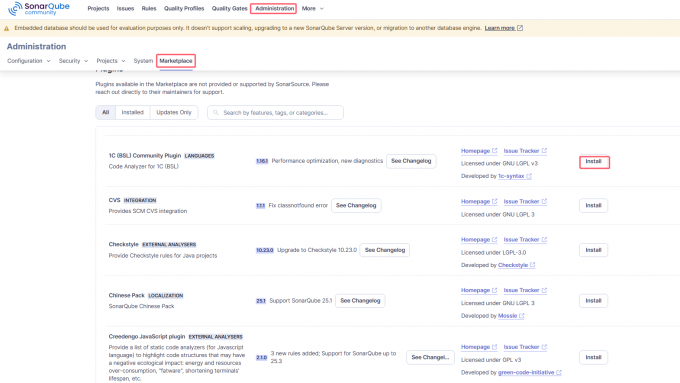680x383 pixels.
Task: See Changelog for Chinese Pack
Action: tap(360, 301)
